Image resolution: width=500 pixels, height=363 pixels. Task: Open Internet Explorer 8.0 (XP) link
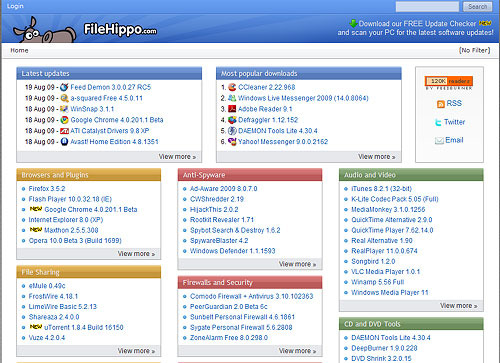coord(66,220)
